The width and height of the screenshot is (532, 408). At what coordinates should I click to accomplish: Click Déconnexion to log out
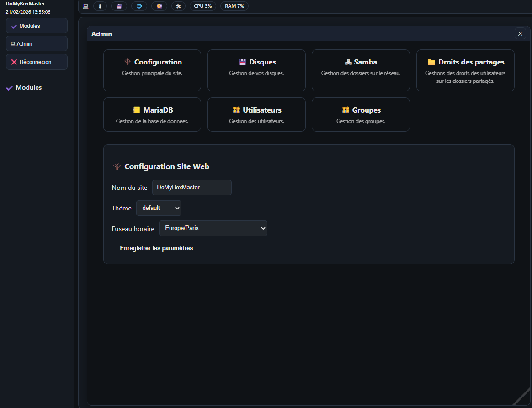(x=37, y=62)
